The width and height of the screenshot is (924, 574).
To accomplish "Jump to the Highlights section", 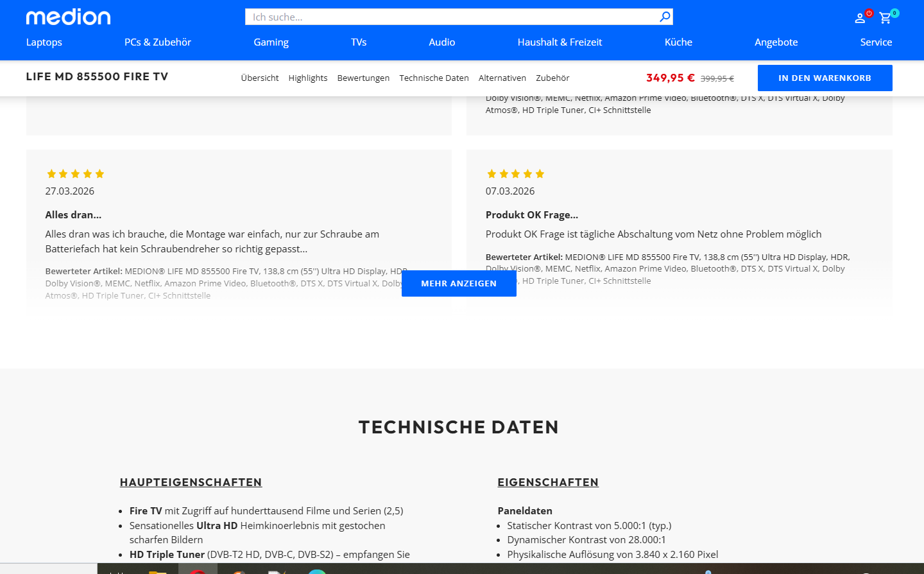I will [x=308, y=78].
